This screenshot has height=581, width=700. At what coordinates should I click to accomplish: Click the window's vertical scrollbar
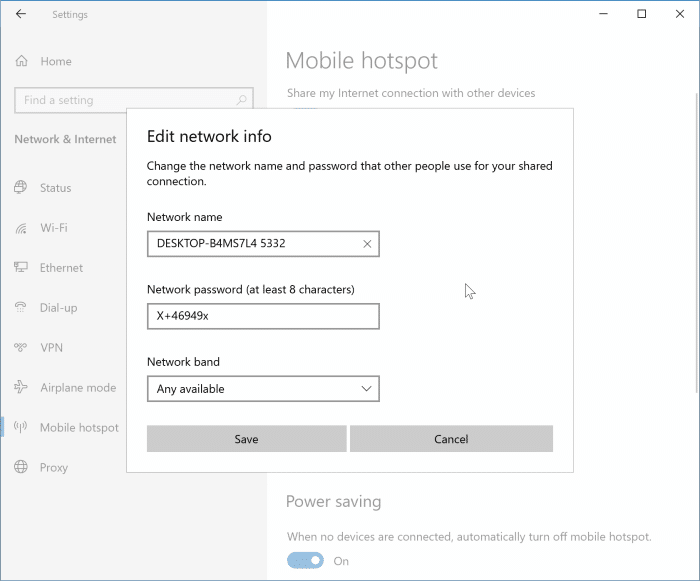point(696,243)
